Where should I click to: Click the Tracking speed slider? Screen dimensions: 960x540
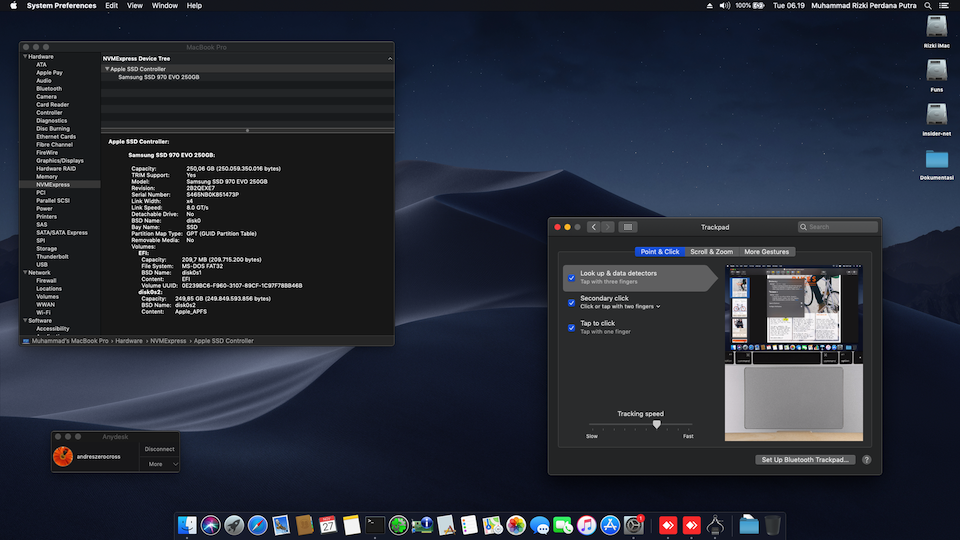(x=656, y=424)
